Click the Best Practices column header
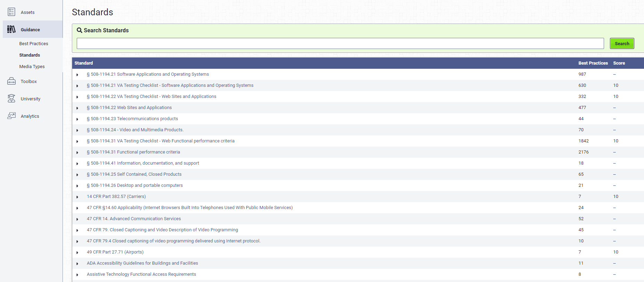 click(593, 63)
